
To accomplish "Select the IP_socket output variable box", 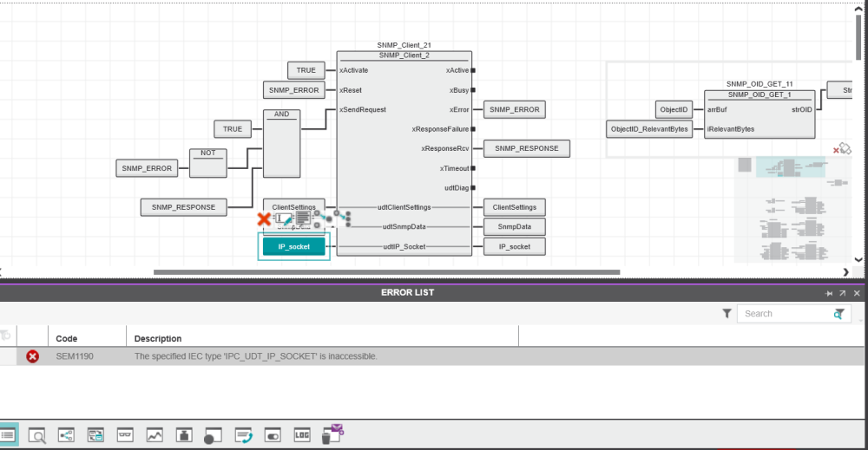I will (x=514, y=246).
